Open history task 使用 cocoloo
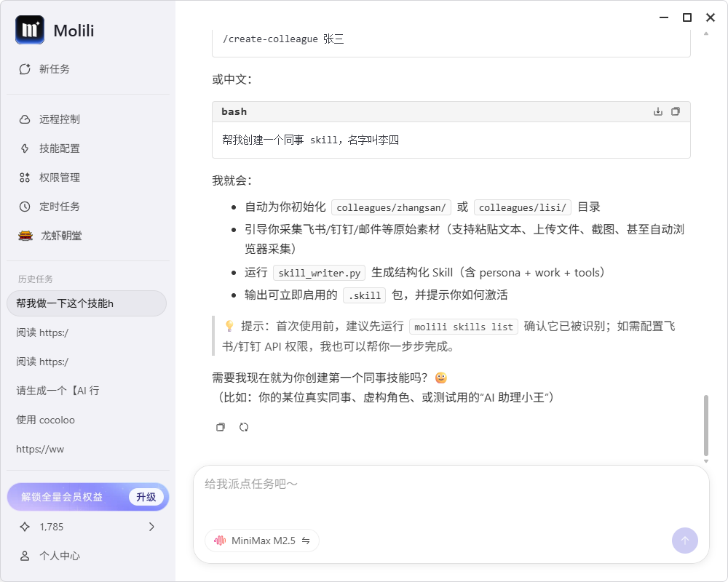The image size is (728, 582). [46, 420]
